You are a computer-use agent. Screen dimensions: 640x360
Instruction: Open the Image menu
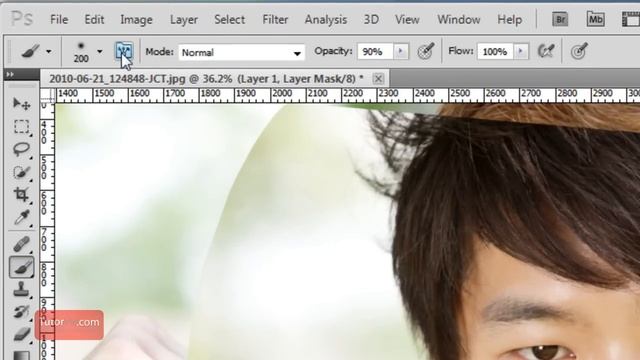pyautogui.click(x=136, y=20)
